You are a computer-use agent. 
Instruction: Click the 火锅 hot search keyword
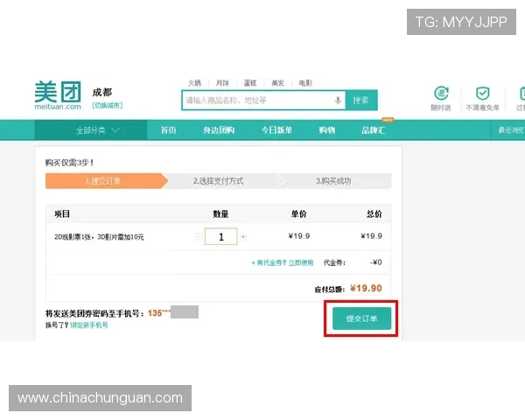[194, 83]
